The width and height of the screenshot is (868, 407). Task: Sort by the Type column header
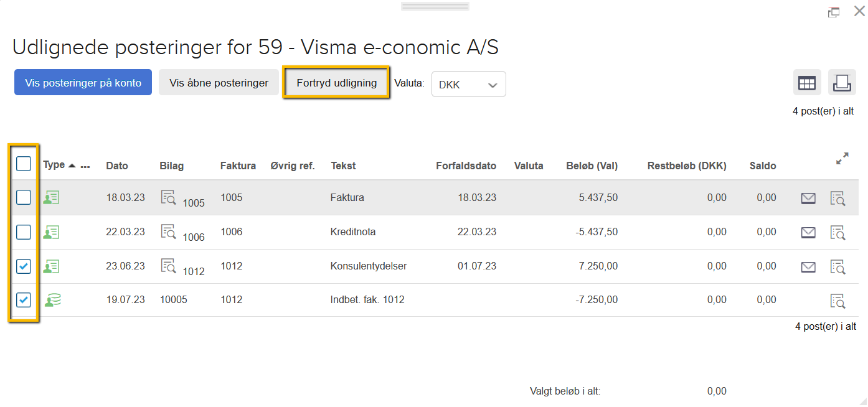pyautogui.click(x=54, y=165)
